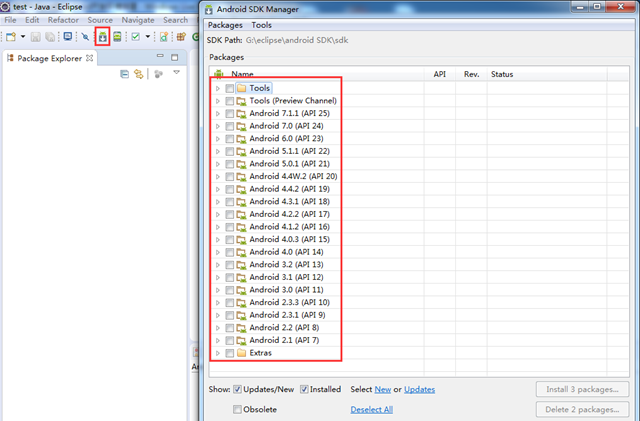
Task: Open the Eclipse Navigate menu
Action: pyautogui.click(x=138, y=20)
